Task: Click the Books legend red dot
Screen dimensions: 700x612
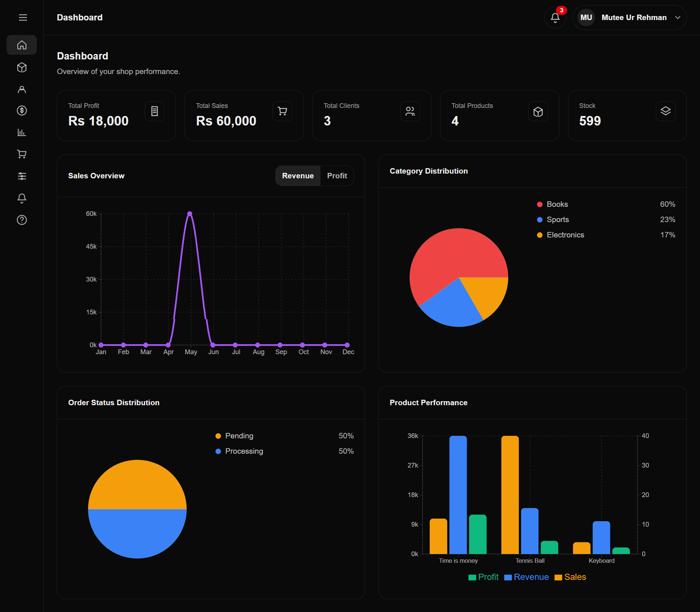Action: (540, 204)
